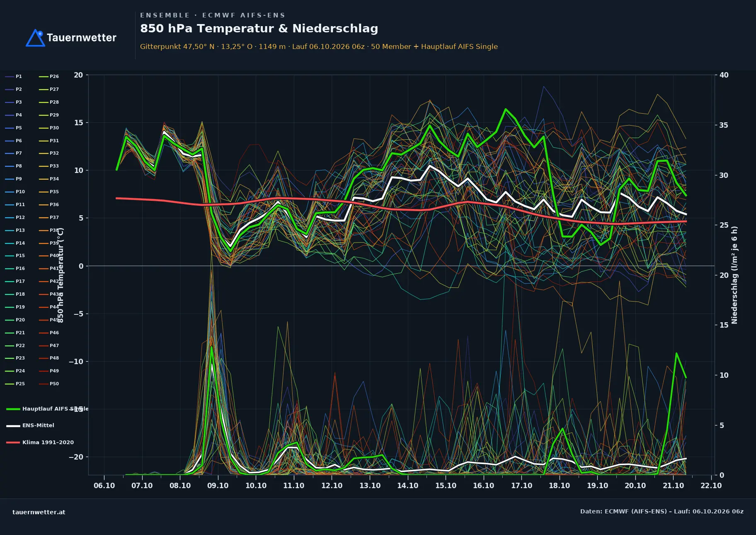The image size is (756, 535).
Task: Click the P50 member legend entry
Action: point(49,384)
